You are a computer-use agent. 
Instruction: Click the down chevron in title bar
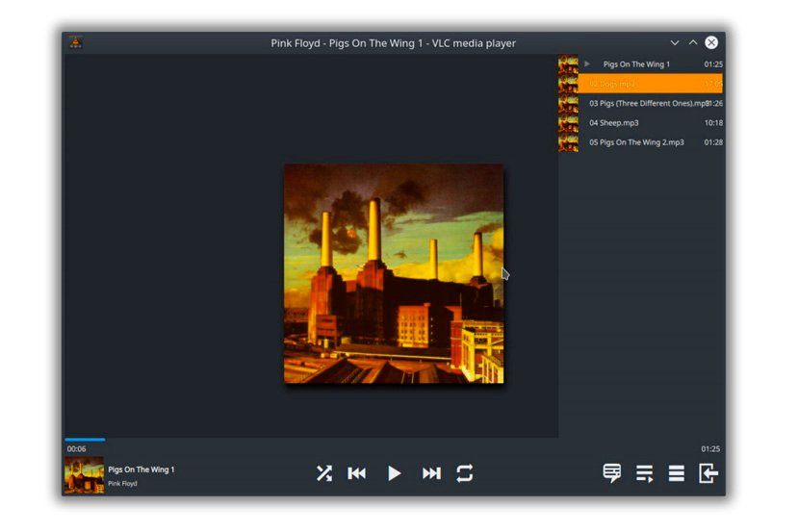(x=675, y=42)
